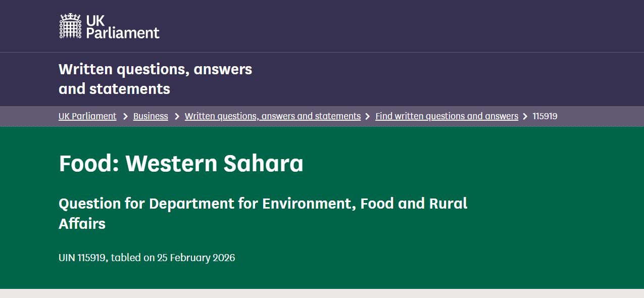Screen dimensions: 644x298
Task: Click 'Western Sahara' in the page title
Action: [x=215, y=164]
